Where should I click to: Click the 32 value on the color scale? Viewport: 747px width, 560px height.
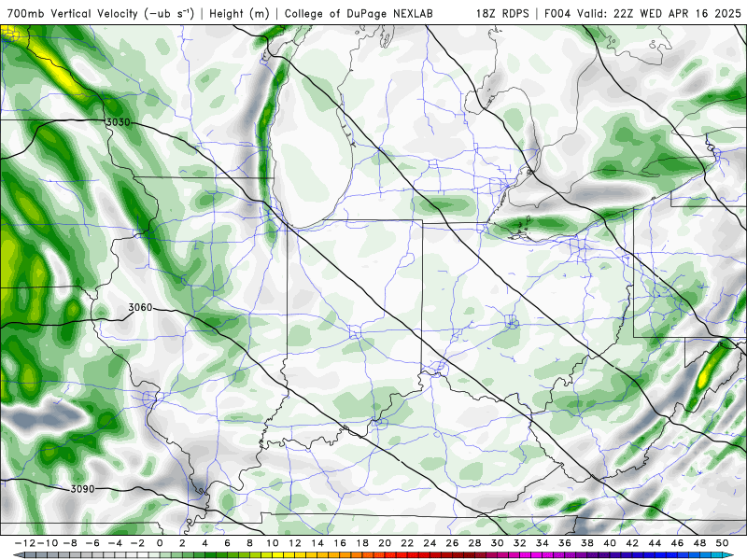point(520,543)
